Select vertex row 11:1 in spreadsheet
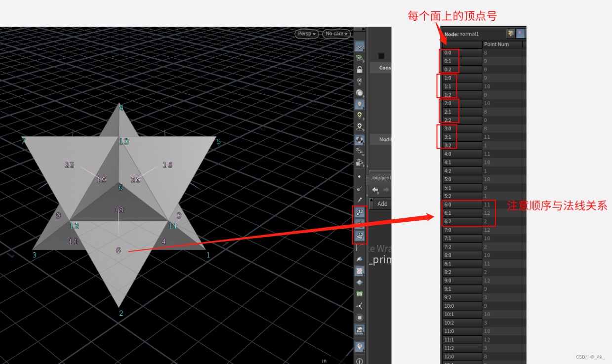 [x=462, y=340]
